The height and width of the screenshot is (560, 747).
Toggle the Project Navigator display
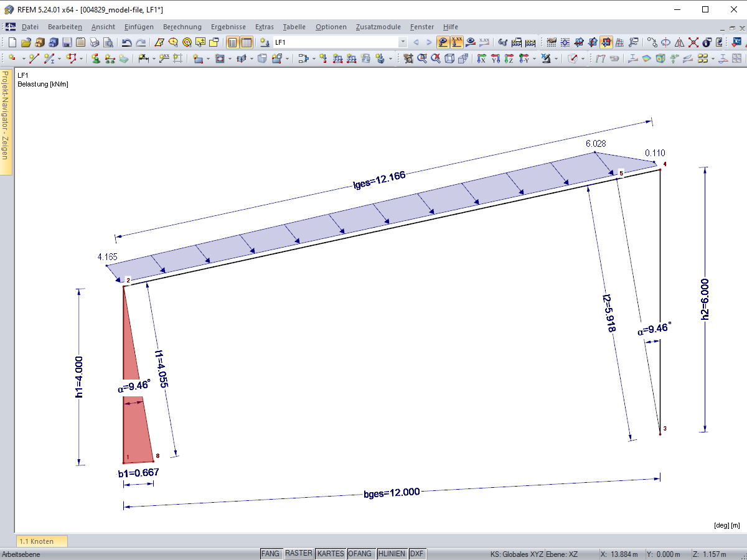(232, 42)
